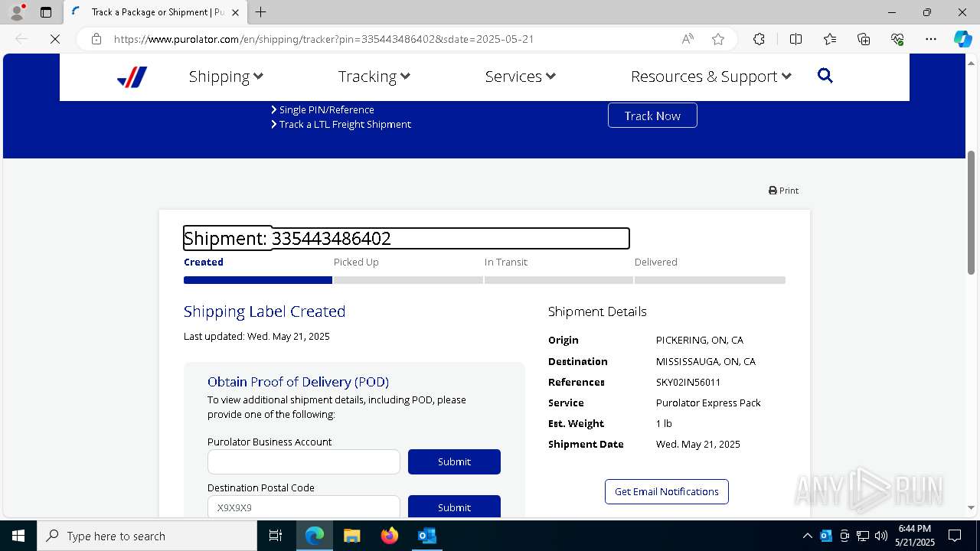Click the In Transit progress step

(x=506, y=262)
